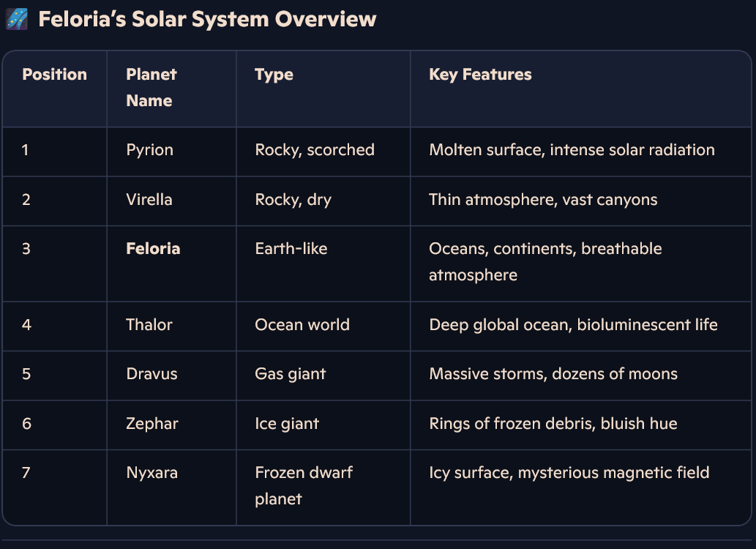Select the Zephar planet name cell
The width and height of the screenshot is (756, 549).
click(152, 424)
